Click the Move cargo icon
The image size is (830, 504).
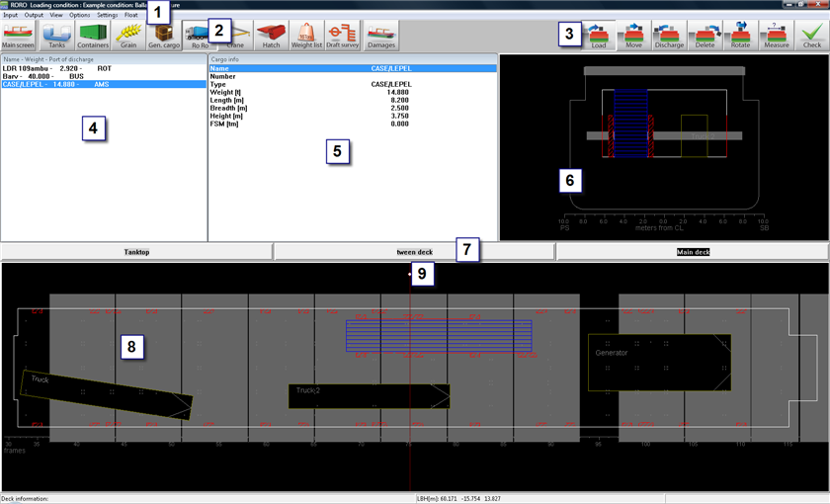click(633, 36)
